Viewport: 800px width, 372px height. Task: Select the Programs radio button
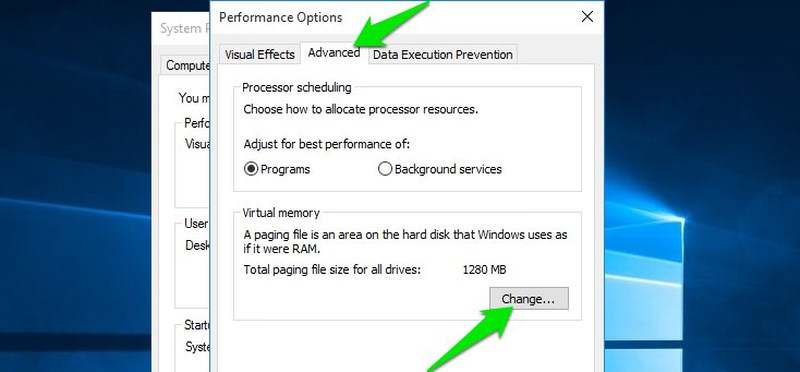click(277, 169)
